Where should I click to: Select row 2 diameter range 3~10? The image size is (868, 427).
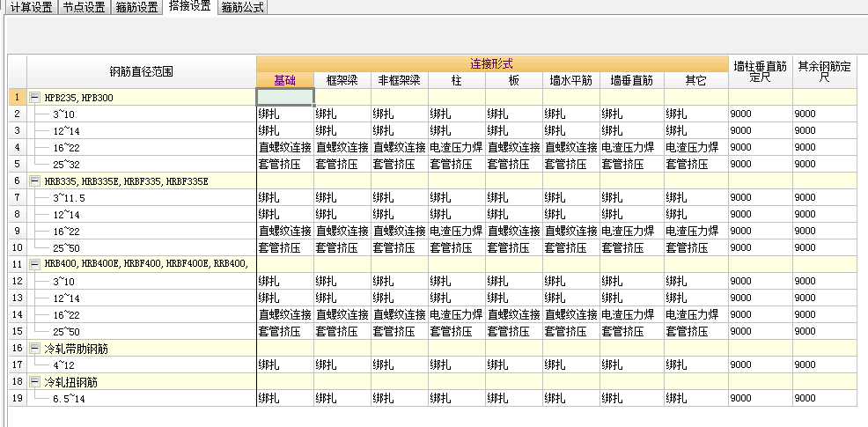point(141,114)
